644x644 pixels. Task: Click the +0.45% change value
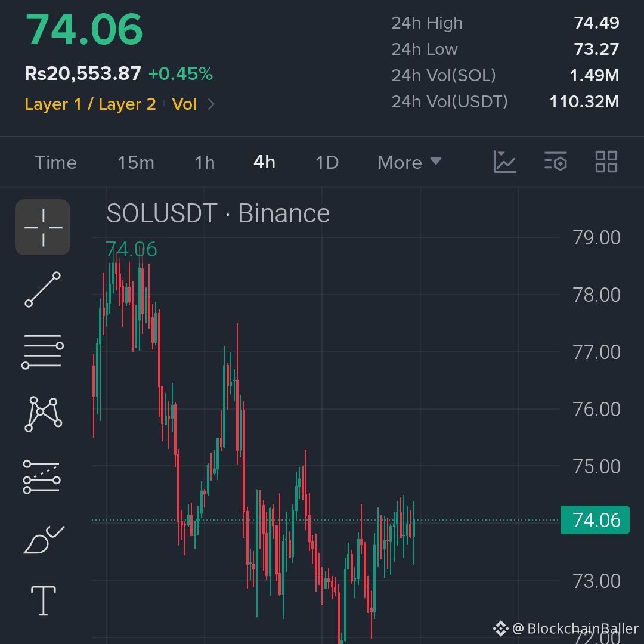tap(180, 74)
